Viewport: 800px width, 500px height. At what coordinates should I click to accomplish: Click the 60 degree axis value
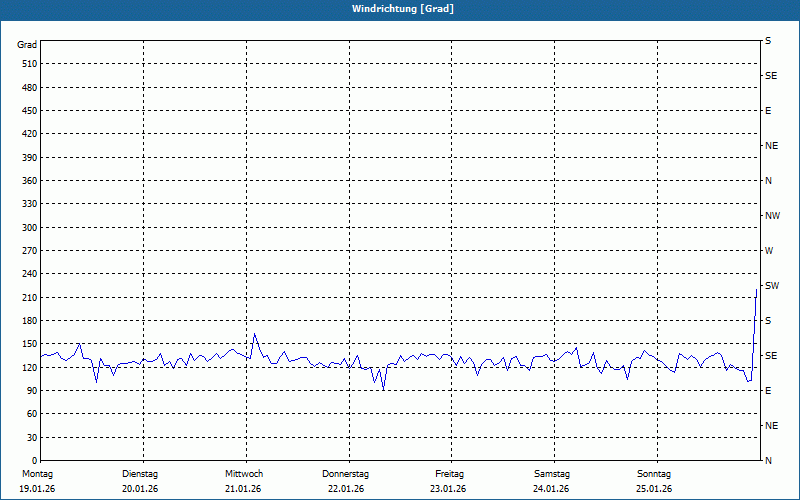point(32,414)
